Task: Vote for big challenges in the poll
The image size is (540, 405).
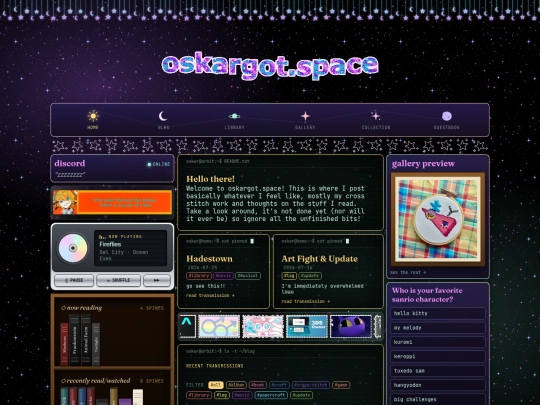Action: [438, 399]
